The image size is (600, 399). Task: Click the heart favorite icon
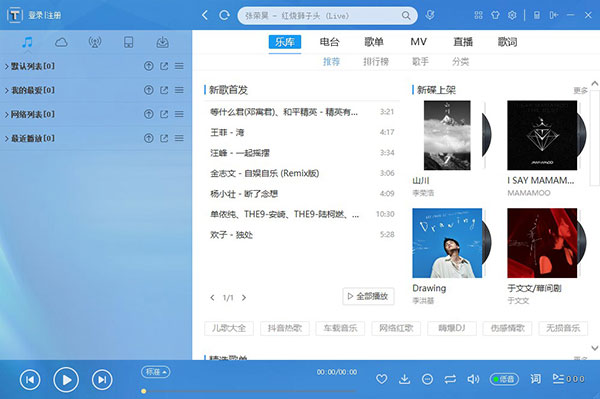pyautogui.click(x=382, y=379)
